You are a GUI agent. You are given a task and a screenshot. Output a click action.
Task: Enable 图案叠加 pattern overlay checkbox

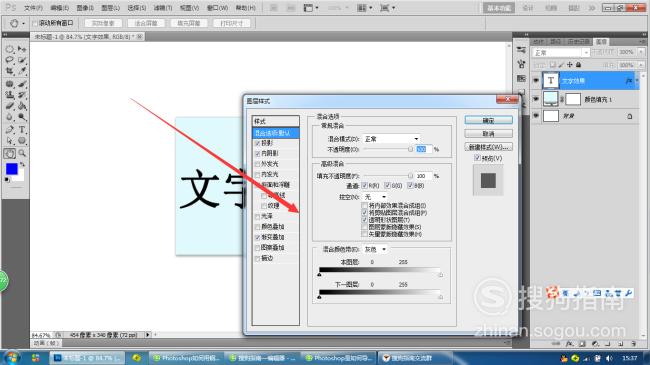pyautogui.click(x=257, y=248)
